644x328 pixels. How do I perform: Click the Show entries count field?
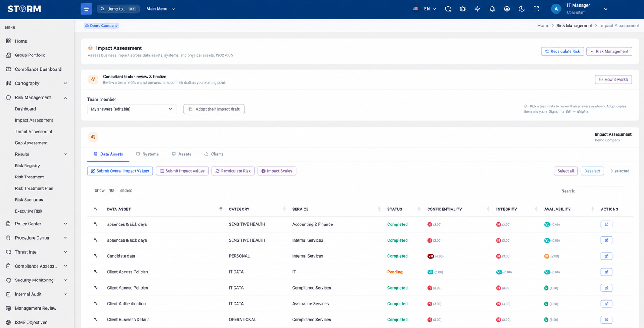click(x=111, y=191)
